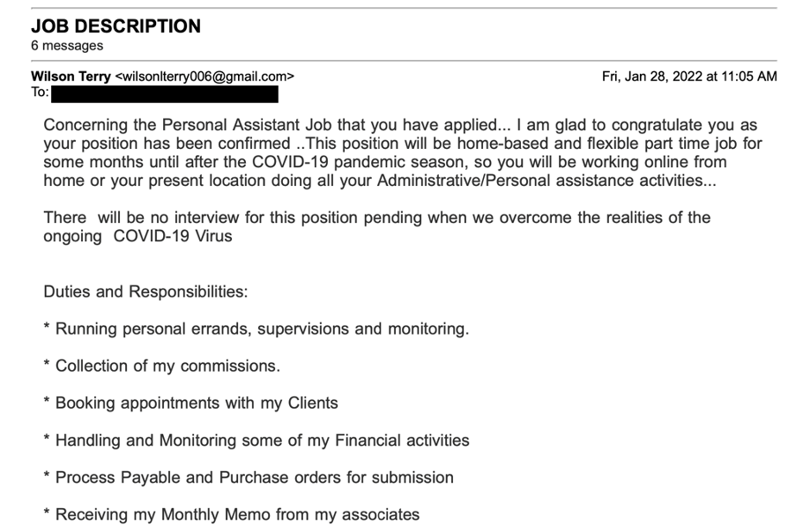Select the blacked-out recipient field
Viewport: 803px width, 532px height.
tap(165, 93)
